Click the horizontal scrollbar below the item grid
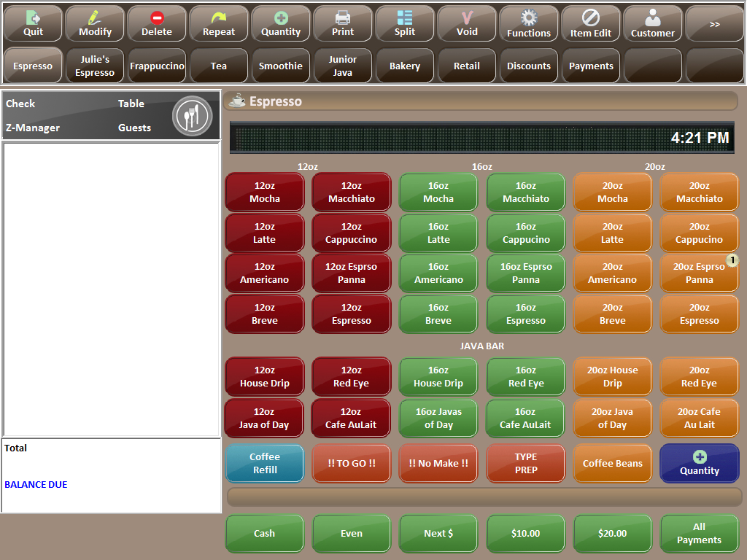This screenshot has height=560, width=747. pos(481,497)
